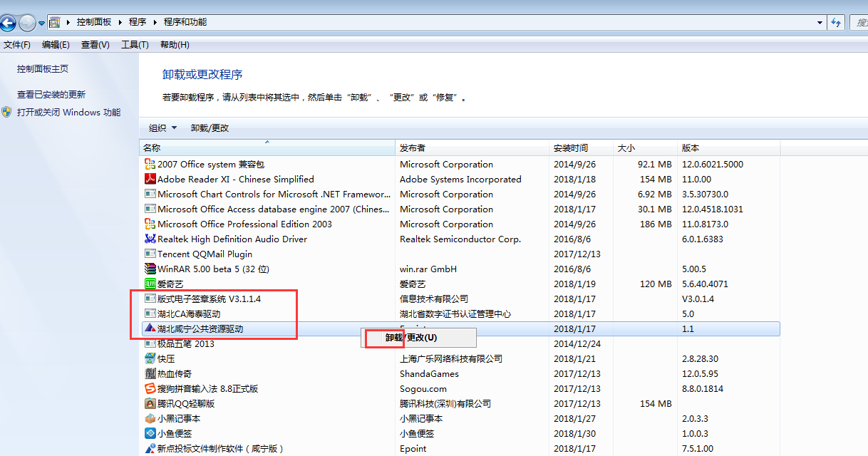The width and height of the screenshot is (868, 456).
Task: Choose 卸载/更改(U) in the context menu
Action: point(419,338)
